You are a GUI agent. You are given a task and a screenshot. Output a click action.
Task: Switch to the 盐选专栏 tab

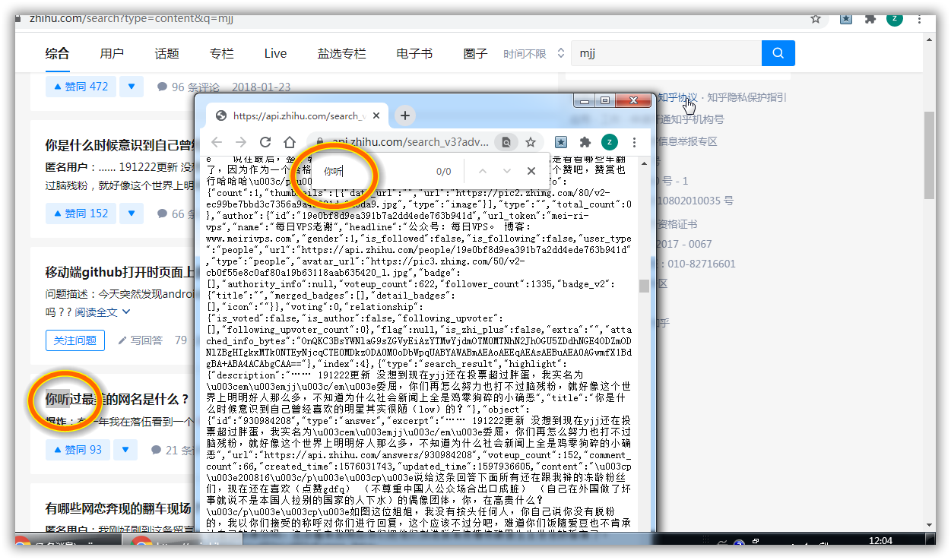(341, 53)
